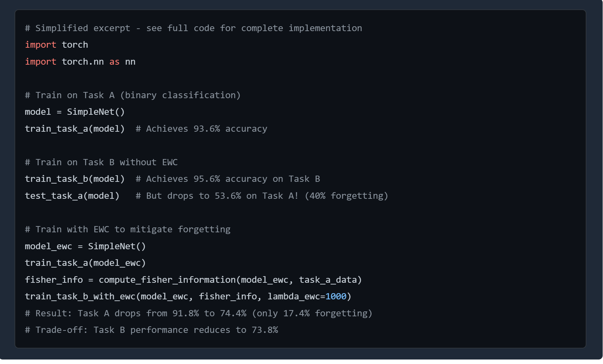The width and height of the screenshot is (603, 364).
Task: Click the test_task_a(model) call
Action: click(x=72, y=196)
